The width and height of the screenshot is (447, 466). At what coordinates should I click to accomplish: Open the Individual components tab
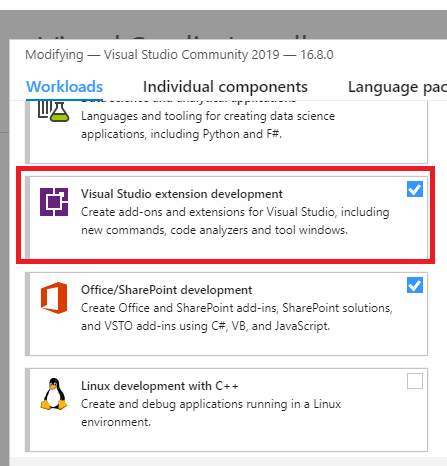225,87
